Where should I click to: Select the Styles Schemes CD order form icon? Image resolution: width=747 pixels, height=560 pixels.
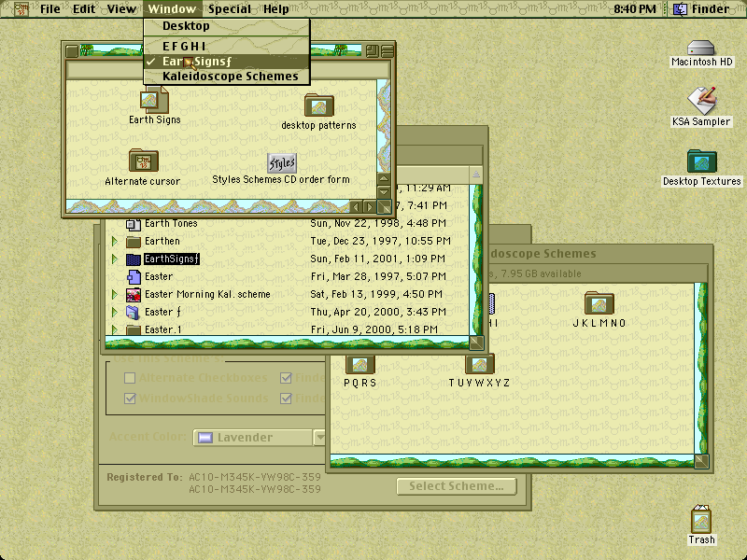(282, 163)
